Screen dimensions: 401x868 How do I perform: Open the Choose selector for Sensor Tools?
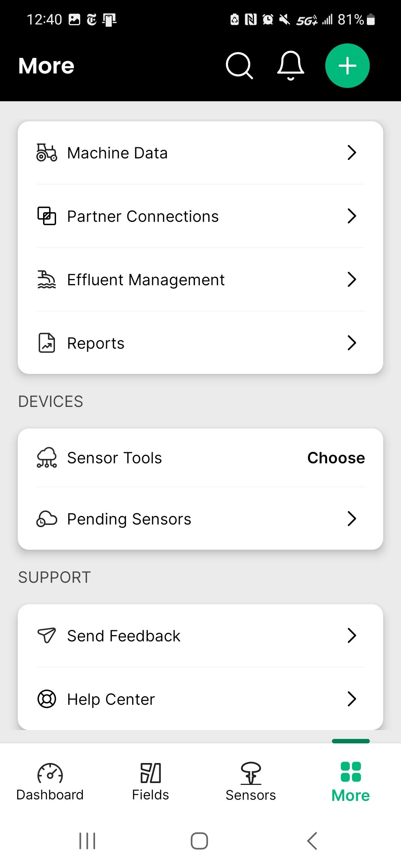pyautogui.click(x=336, y=458)
